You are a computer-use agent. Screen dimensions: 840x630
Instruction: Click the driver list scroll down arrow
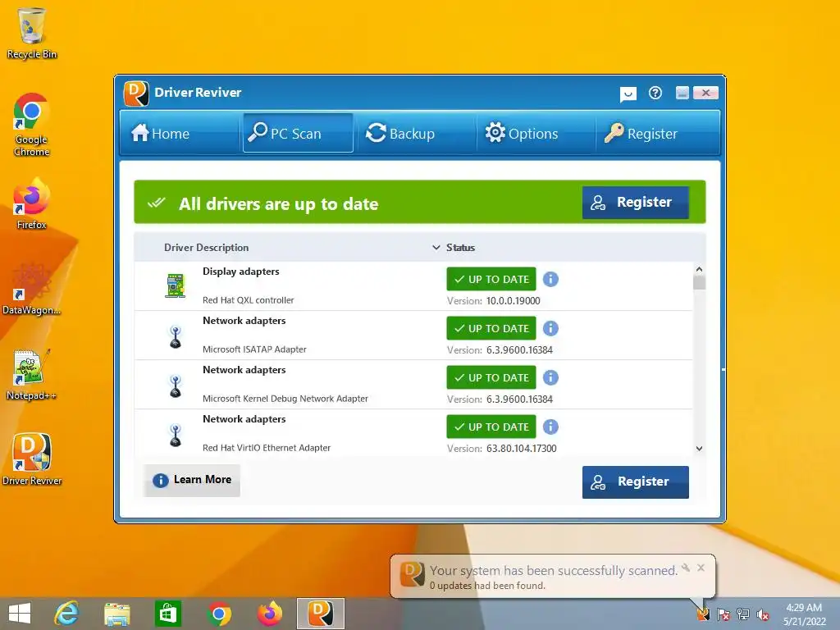click(699, 449)
